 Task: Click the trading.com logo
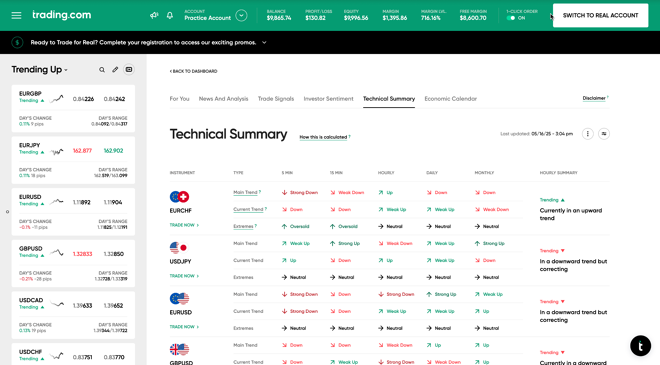pos(61,15)
